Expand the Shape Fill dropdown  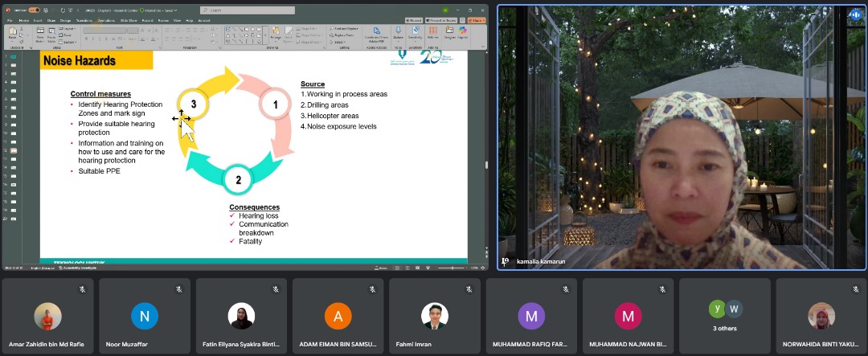(306, 29)
